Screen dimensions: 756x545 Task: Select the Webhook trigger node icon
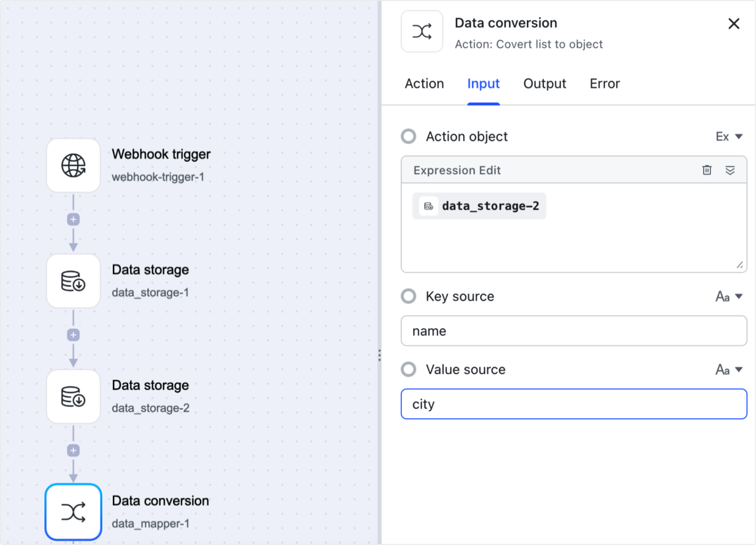pyautogui.click(x=73, y=166)
